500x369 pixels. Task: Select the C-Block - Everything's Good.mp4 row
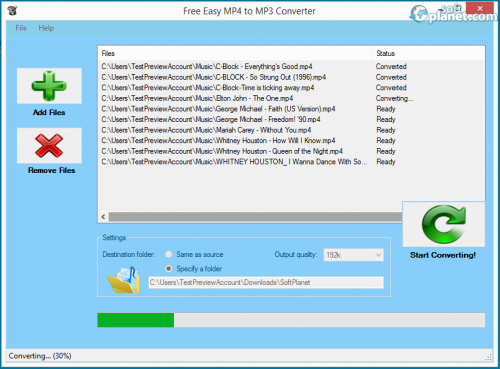291,66
